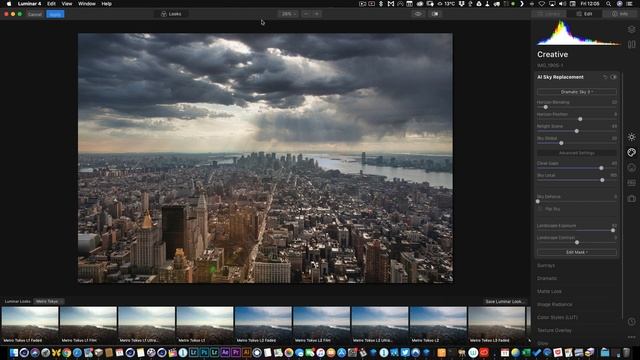This screenshot has width=640, height=360.
Task: Open the History clock icon
Action: pos(631,322)
